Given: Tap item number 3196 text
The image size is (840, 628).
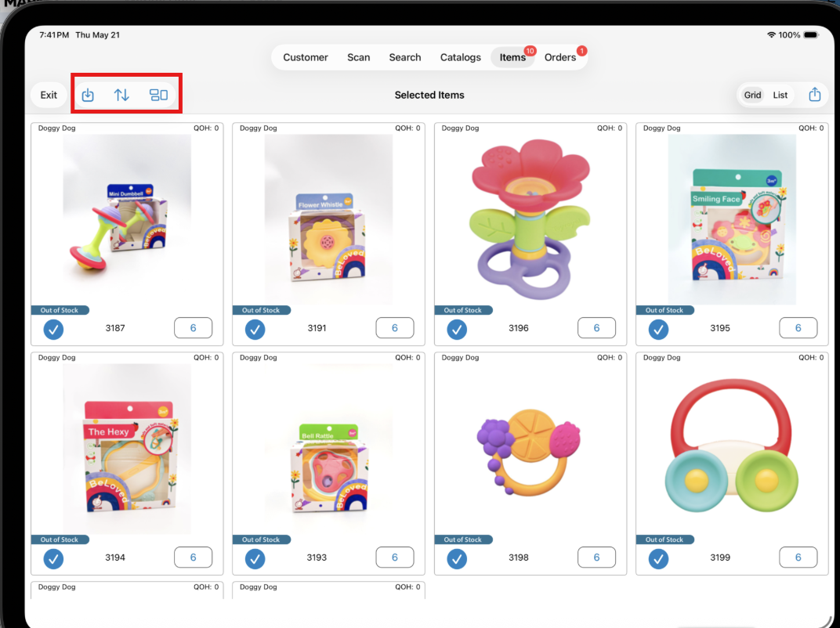Looking at the screenshot, I should pos(519,328).
